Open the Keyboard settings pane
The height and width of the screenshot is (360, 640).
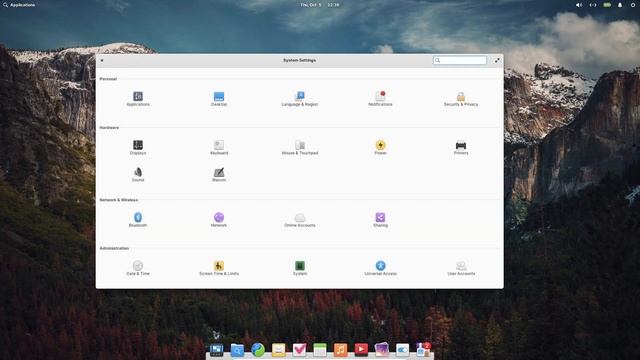pos(219,147)
